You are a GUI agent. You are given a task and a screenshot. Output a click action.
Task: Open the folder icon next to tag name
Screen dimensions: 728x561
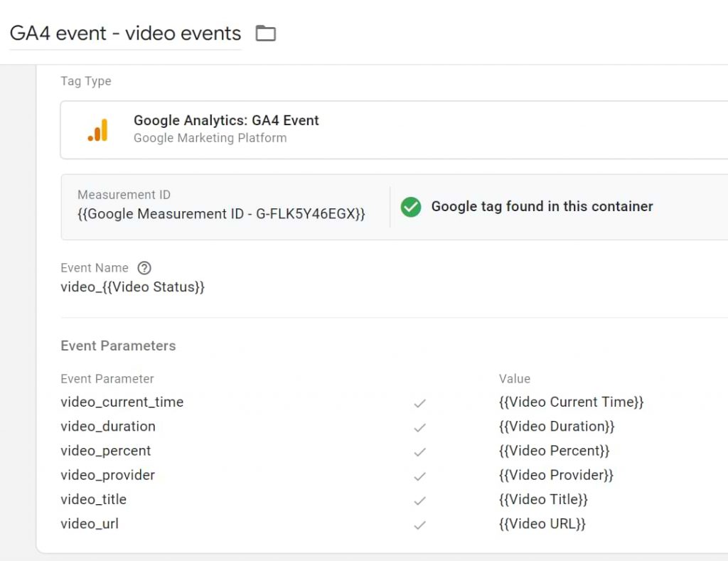click(266, 33)
